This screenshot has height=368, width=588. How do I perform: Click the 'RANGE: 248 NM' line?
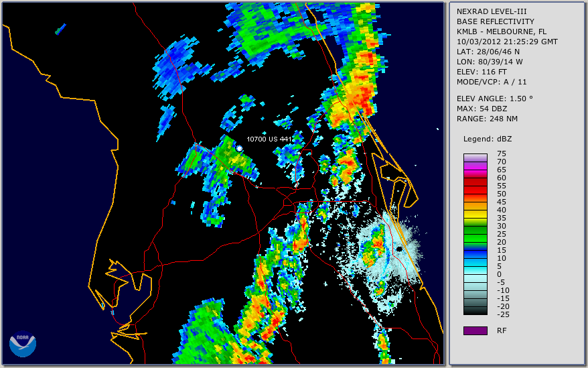(x=487, y=119)
